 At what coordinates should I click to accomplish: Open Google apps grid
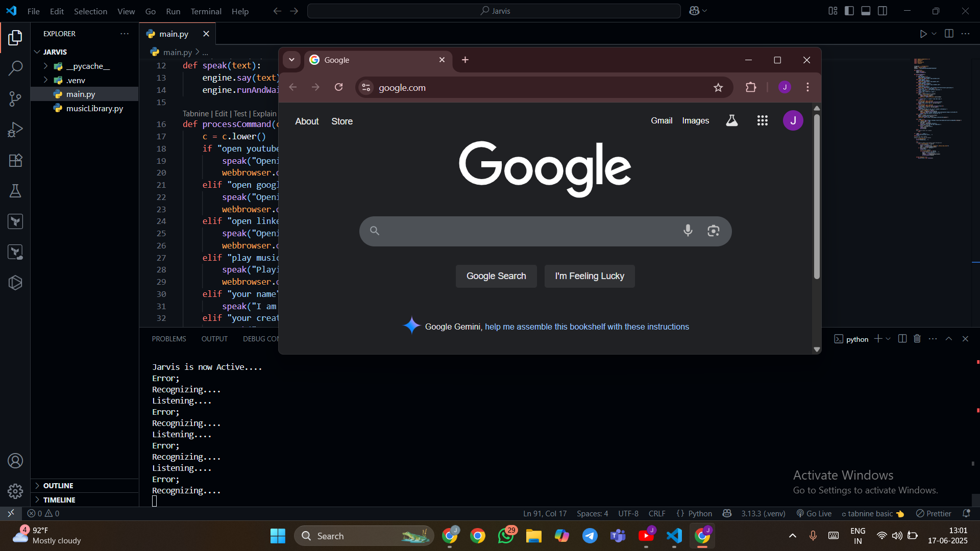pos(762,120)
